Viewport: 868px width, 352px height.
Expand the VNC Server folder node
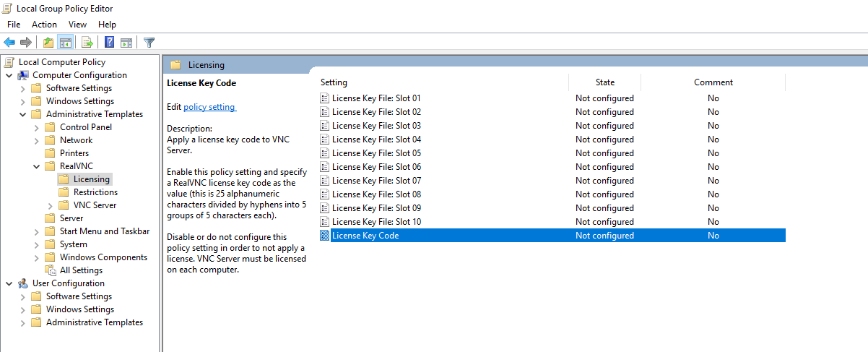click(x=51, y=205)
